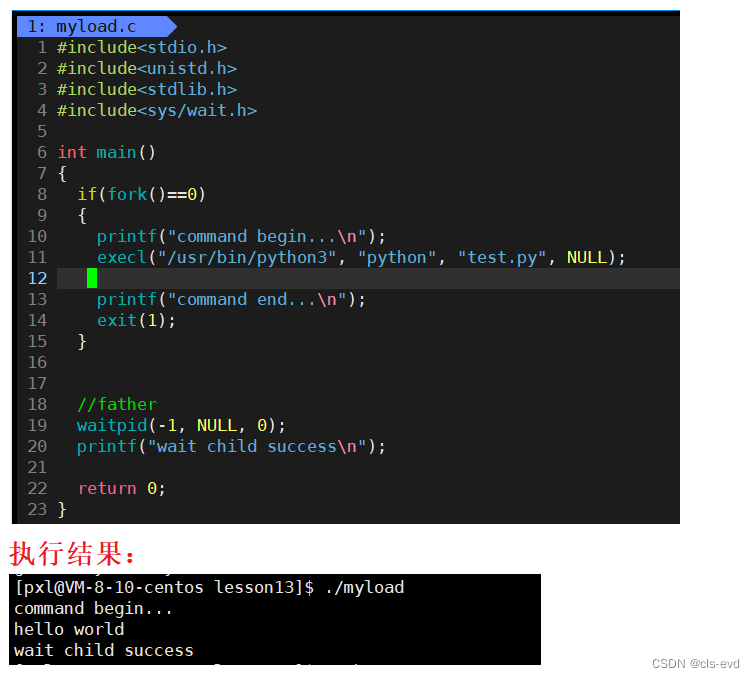Click the return 0; statement
The height and width of the screenshot is (678, 755).
122,488
